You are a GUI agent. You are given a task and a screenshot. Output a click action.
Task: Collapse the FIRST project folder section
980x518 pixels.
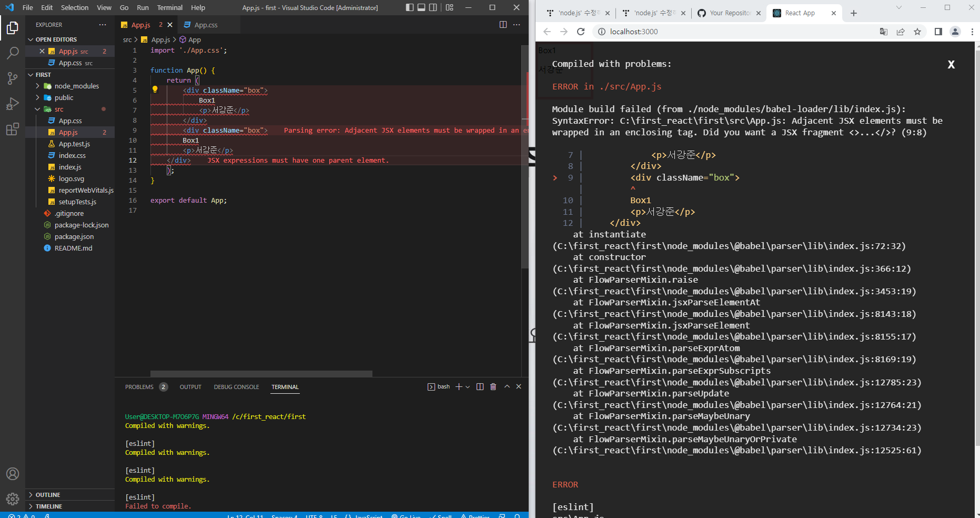[x=70, y=75]
